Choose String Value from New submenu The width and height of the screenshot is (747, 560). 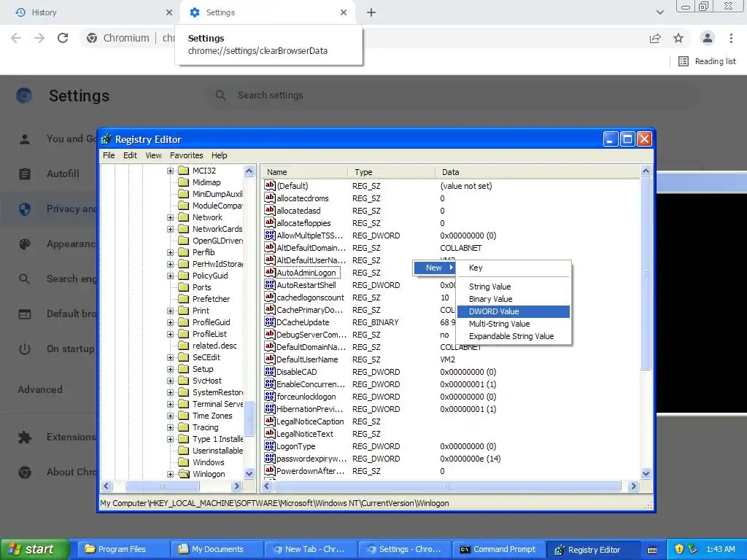(513, 287)
